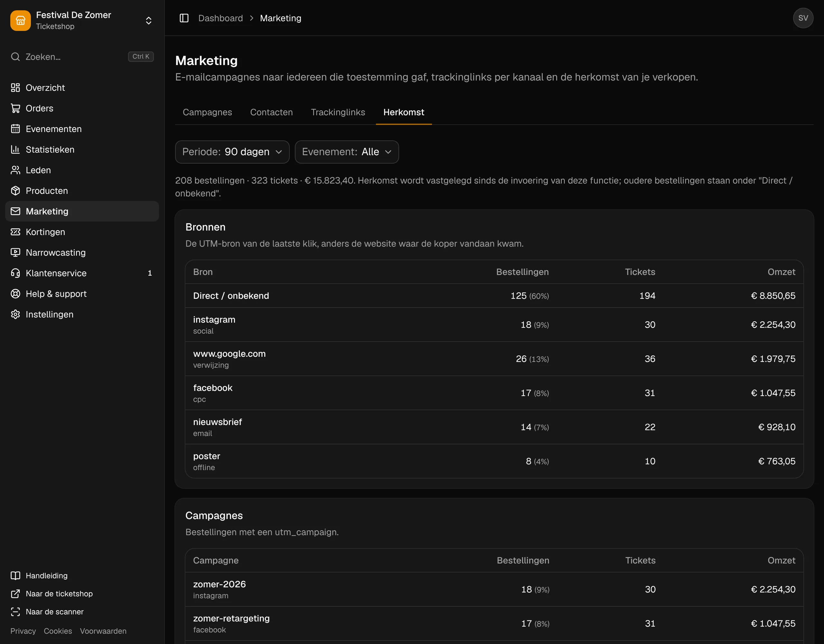Screen dimensions: 824x644
Task: Click the zomer-retargeting campaign name
Action: (x=232, y=618)
